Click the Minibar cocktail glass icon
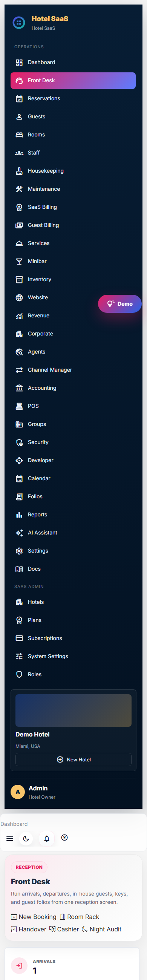 click(19, 261)
